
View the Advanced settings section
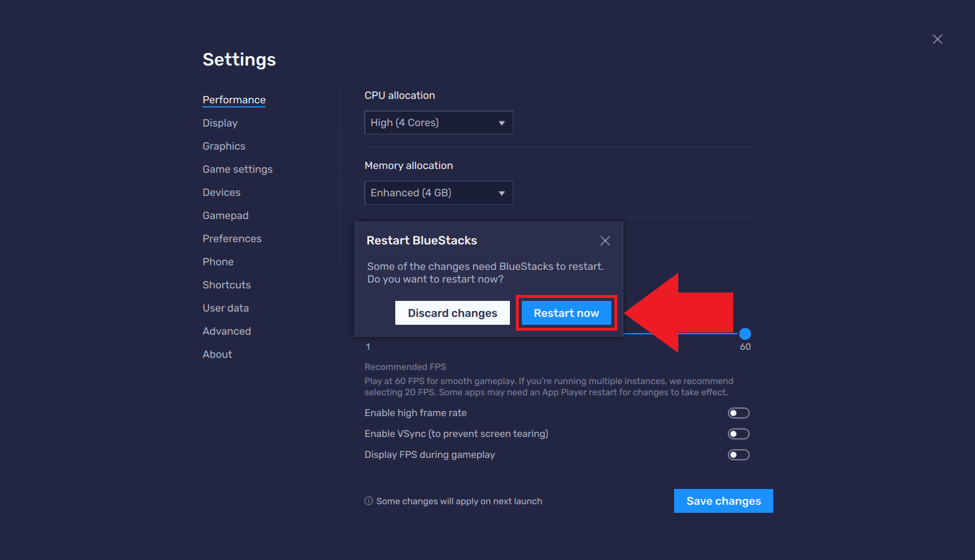[226, 331]
